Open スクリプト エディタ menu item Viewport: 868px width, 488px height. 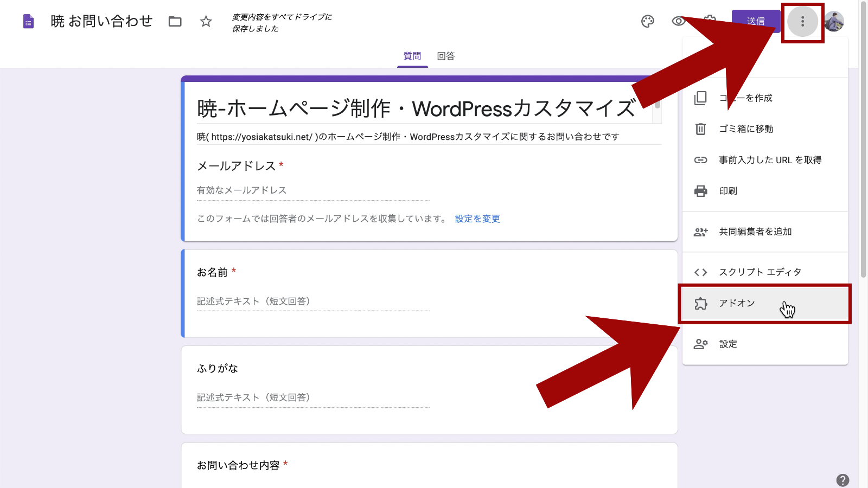765,272
